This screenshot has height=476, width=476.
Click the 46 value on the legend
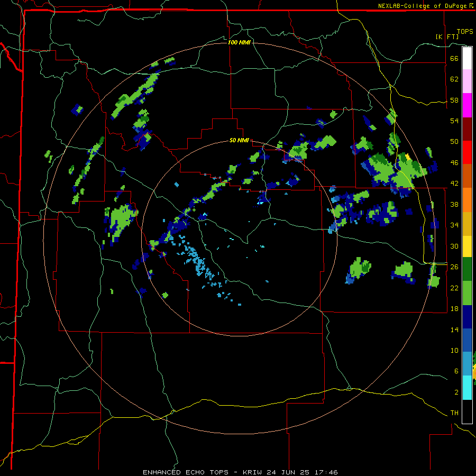tap(454, 163)
